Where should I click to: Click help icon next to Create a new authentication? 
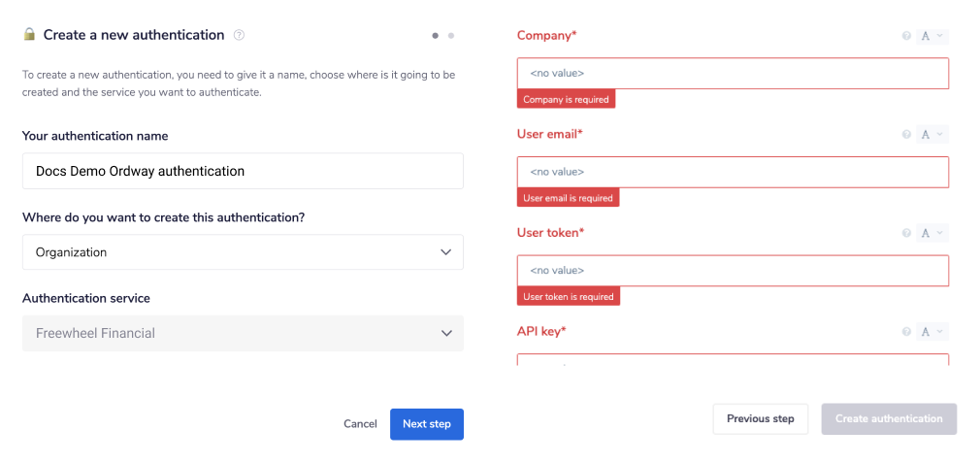(240, 35)
